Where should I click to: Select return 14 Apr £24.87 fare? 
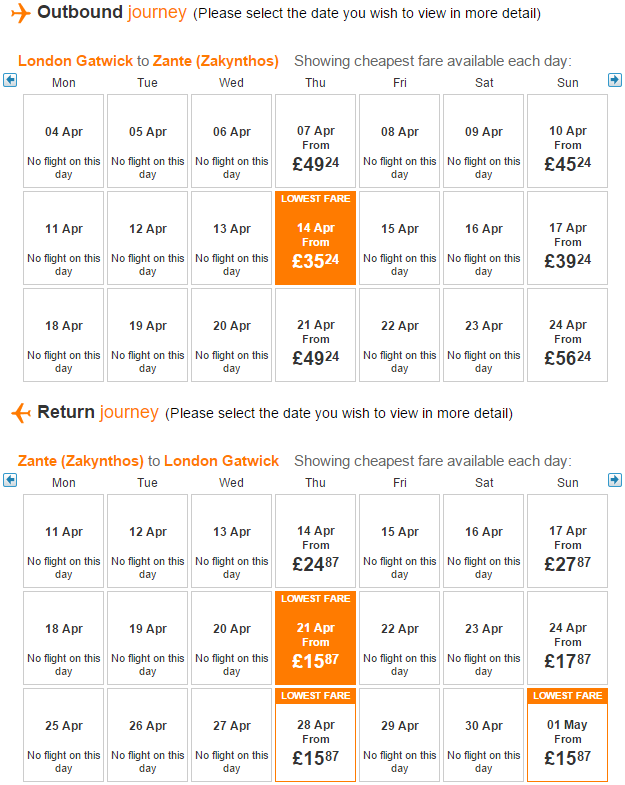pos(316,541)
